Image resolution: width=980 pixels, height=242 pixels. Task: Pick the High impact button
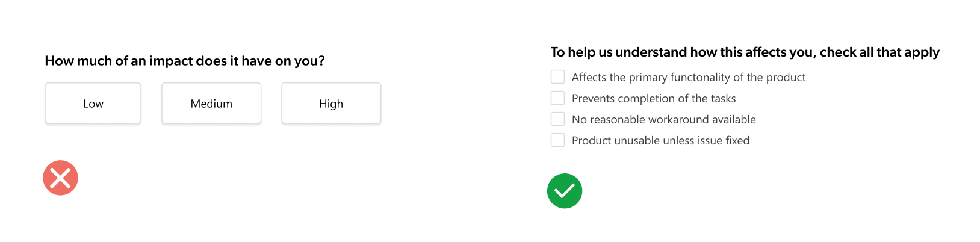pyautogui.click(x=331, y=104)
